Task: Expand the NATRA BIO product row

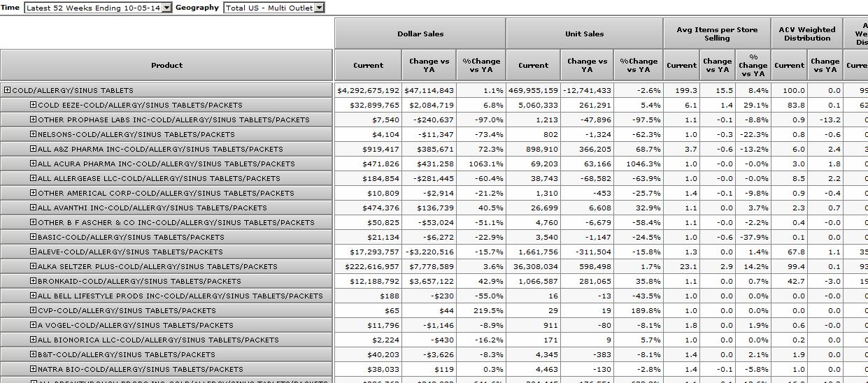Action: click(x=33, y=369)
